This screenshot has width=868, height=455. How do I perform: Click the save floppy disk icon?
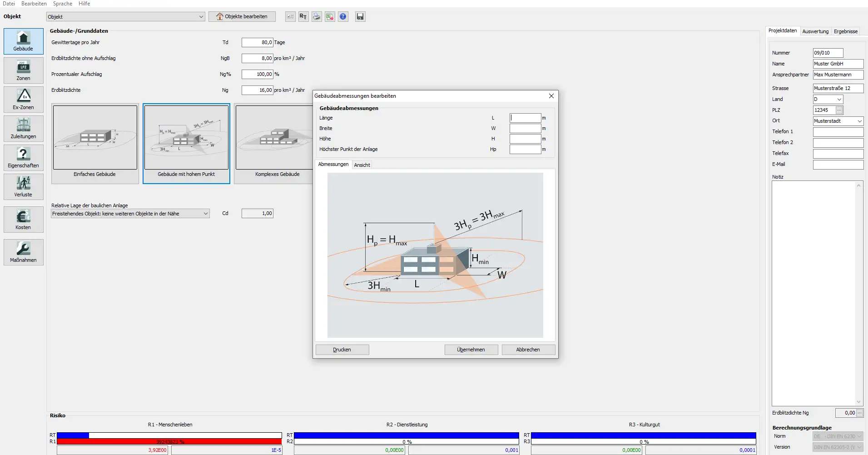coord(360,17)
